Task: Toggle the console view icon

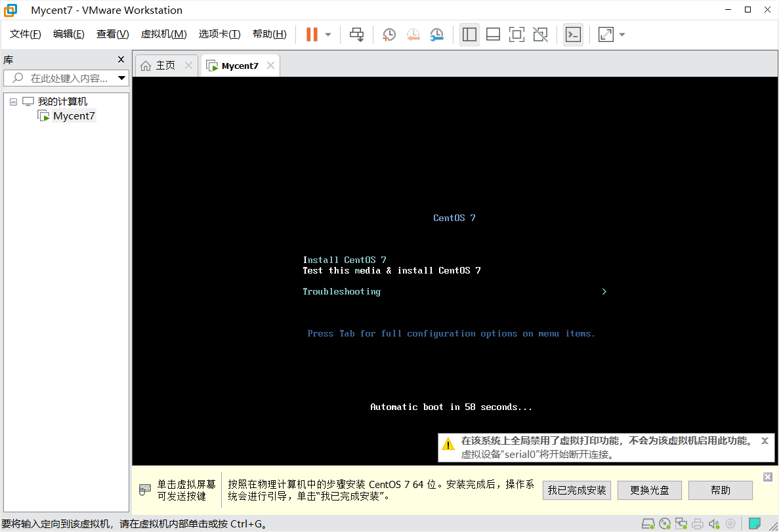Action: (x=574, y=34)
